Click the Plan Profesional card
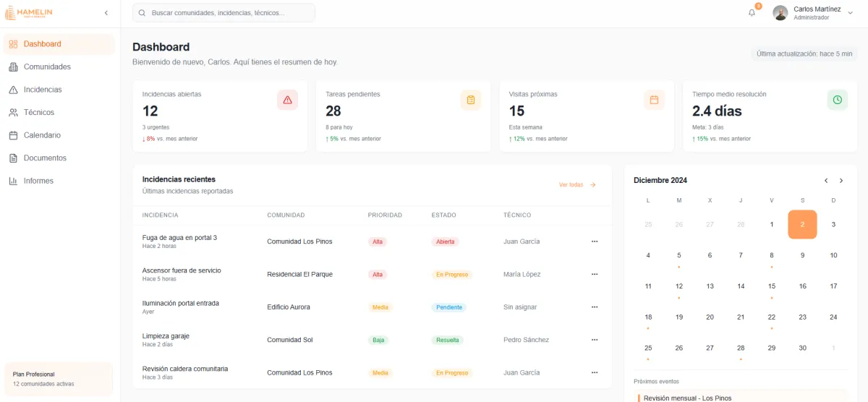The width and height of the screenshot is (868, 402). [x=59, y=380]
